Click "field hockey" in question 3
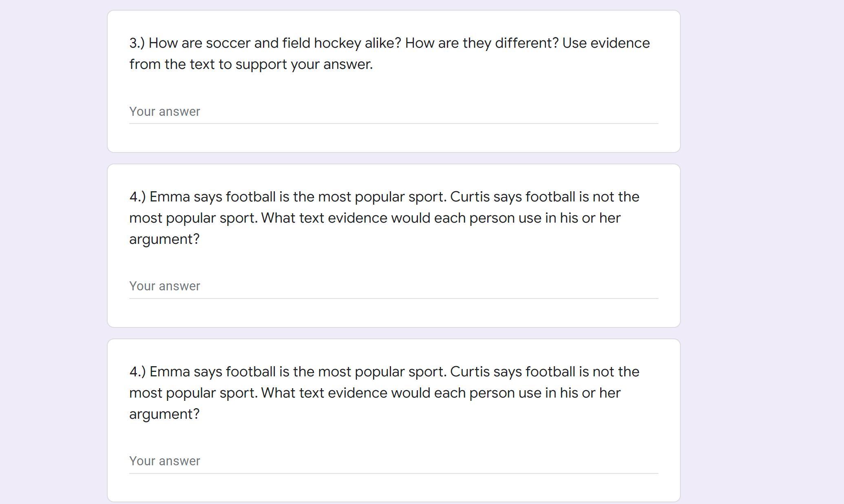Image resolution: width=844 pixels, height=504 pixels. click(x=321, y=43)
